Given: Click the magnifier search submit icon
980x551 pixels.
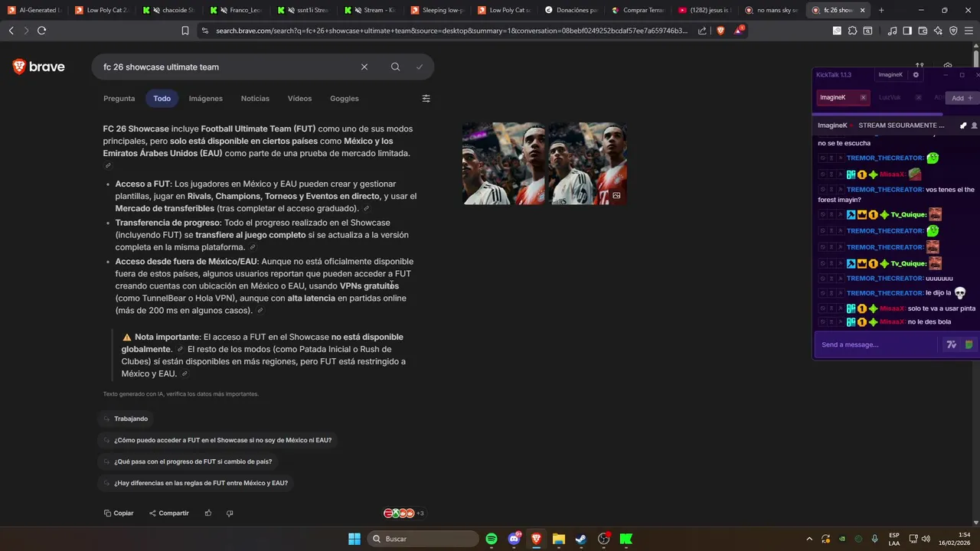Looking at the screenshot, I should click(x=395, y=67).
